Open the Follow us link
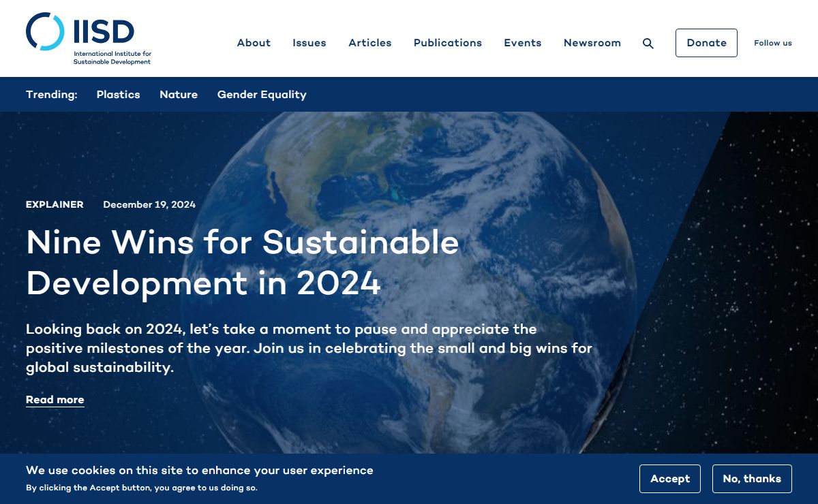Screen dimensions: 818x504 pyautogui.click(x=773, y=43)
